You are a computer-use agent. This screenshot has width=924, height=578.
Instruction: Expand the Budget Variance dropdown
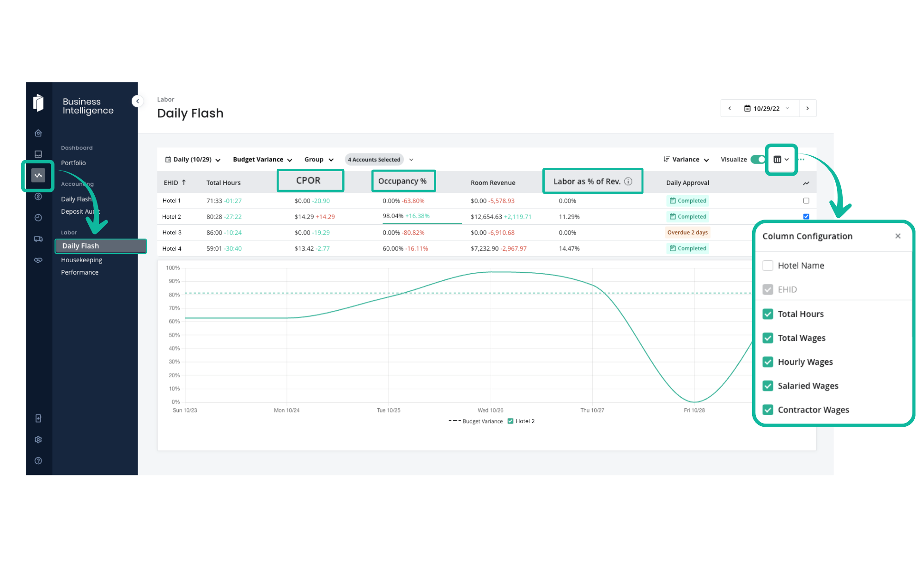tap(262, 160)
